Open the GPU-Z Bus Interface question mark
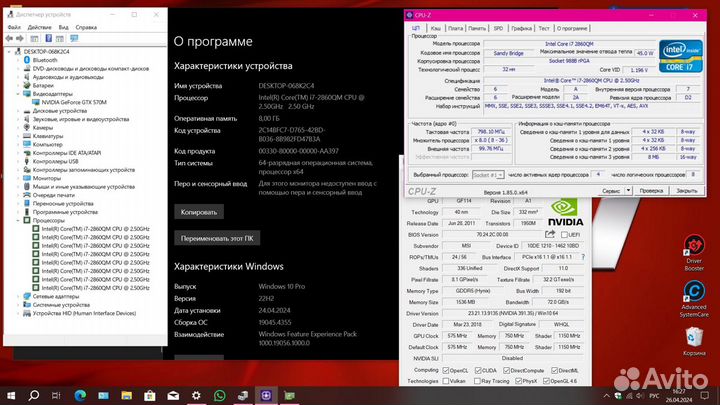The image size is (720, 405). 583,257
